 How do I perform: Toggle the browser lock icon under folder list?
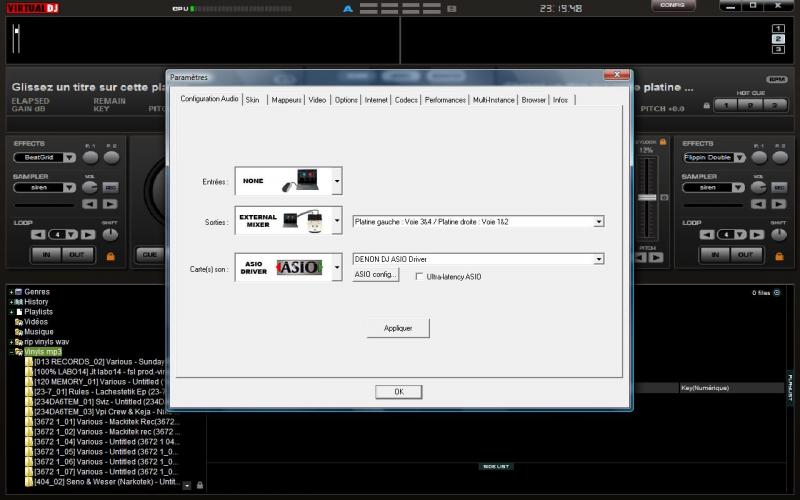tap(200, 485)
